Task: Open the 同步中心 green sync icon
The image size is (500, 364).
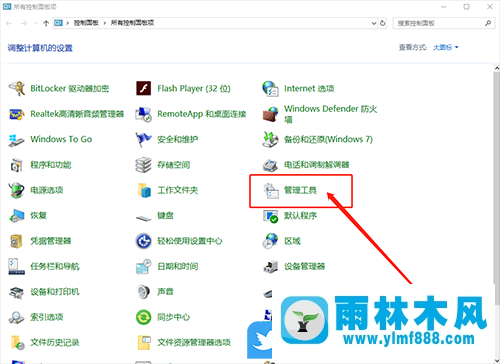Action: coord(144,317)
